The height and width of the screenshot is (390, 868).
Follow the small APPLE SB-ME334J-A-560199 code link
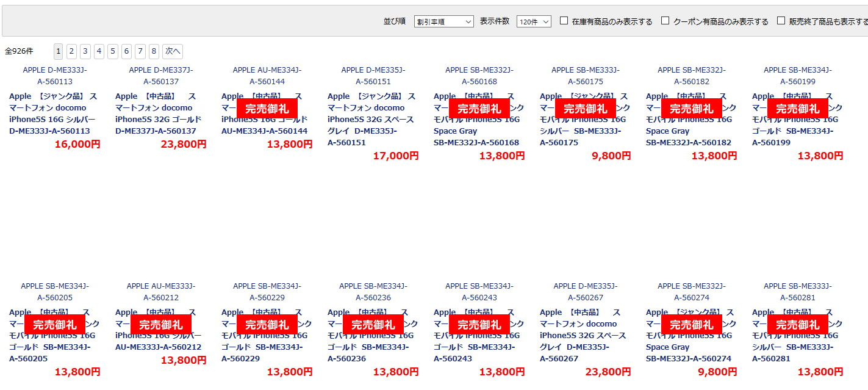(x=798, y=76)
